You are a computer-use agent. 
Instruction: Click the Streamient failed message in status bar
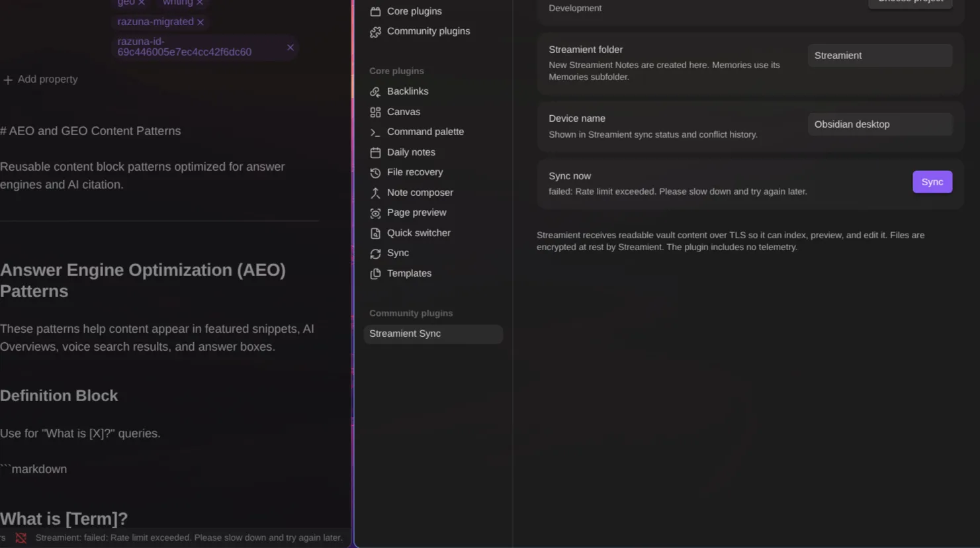click(x=189, y=538)
